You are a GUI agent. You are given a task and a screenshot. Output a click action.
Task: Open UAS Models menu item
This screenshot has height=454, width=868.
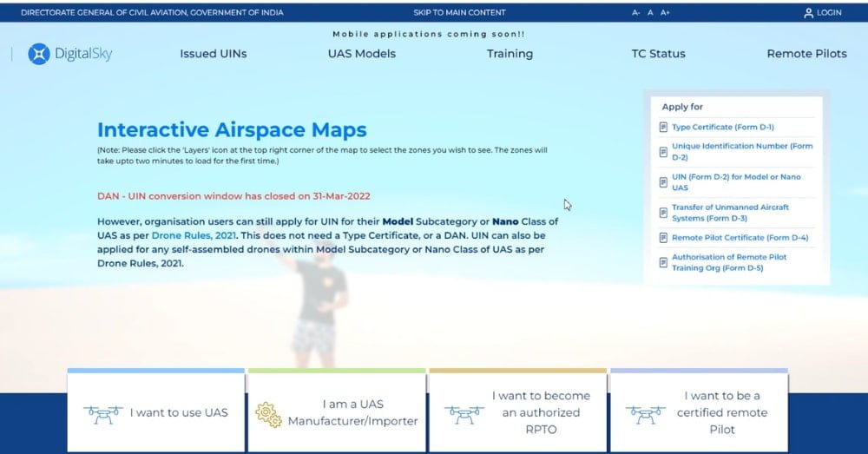click(x=361, y=54)
